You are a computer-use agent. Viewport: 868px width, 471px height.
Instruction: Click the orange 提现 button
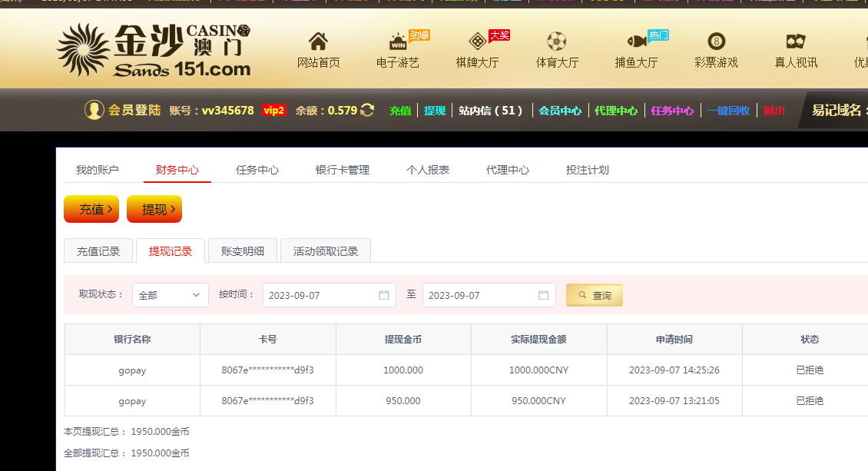pyautogui.click(x=154, y=209)
